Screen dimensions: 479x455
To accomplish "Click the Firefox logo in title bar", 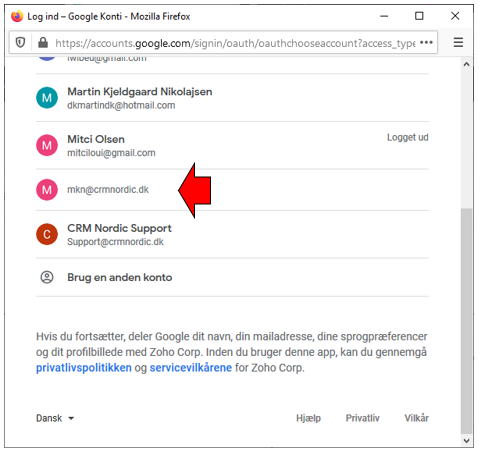I will pyautogui.click(x=17, y=16).
